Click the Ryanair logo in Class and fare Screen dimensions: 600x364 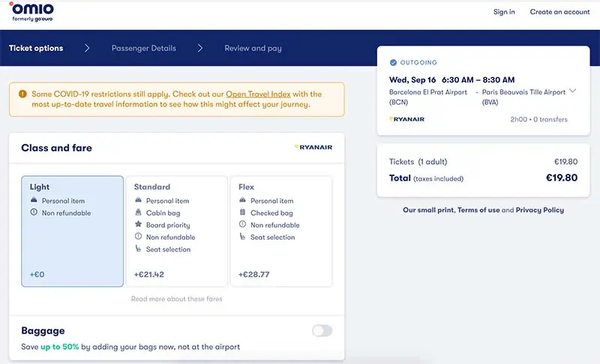313,148
